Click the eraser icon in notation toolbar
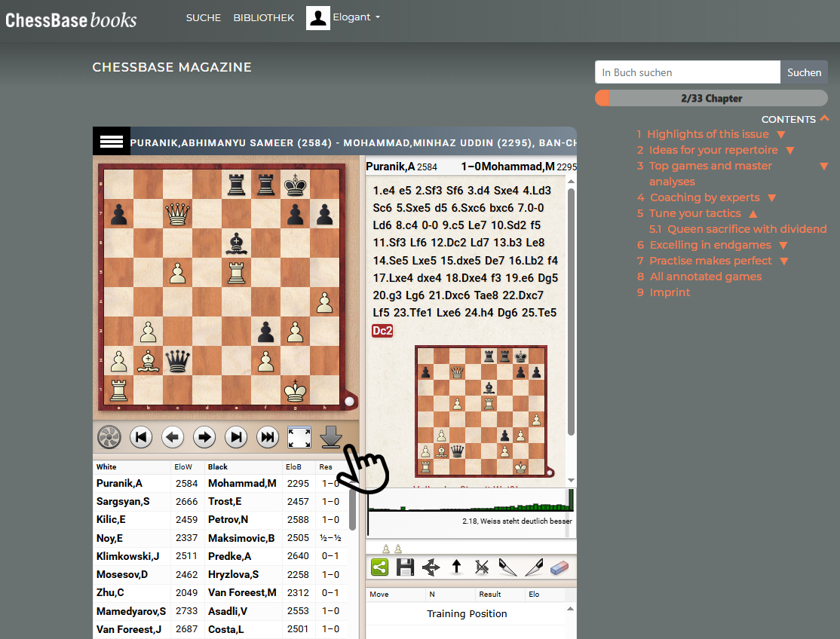Viewport: 840px width, 639px height. click(x=559, y=567)
